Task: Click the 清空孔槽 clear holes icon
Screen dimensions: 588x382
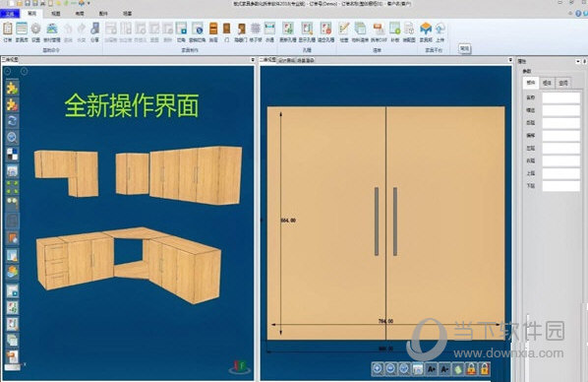Action: [325, 32]
